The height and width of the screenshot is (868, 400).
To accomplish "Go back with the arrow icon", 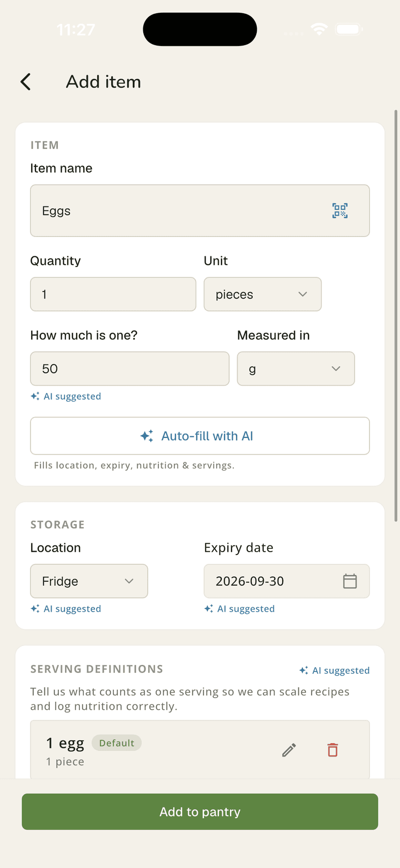I will (26, 82).
